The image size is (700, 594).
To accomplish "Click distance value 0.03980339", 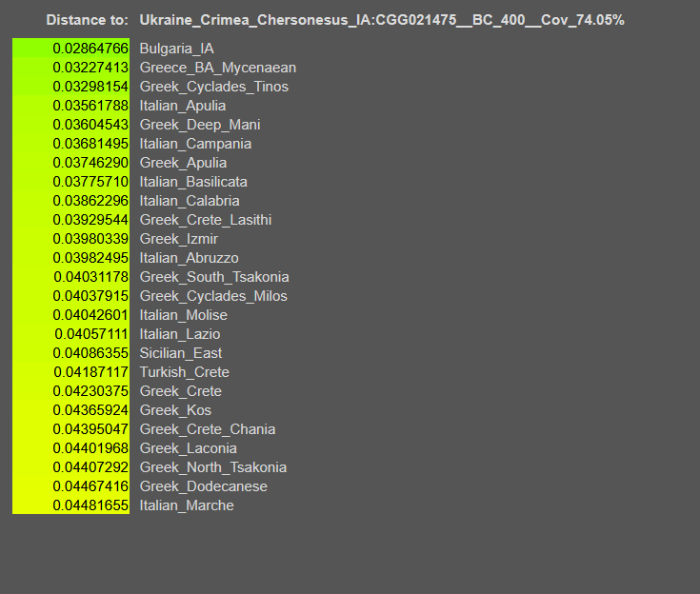I will [90, 239].
